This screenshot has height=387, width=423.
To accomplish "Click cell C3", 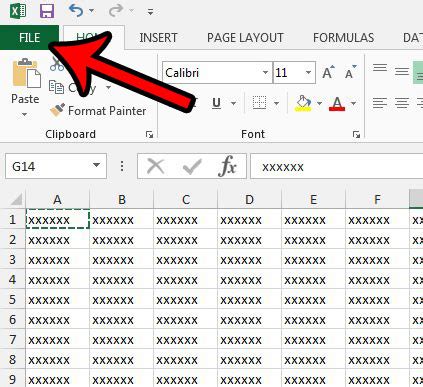I will (x=186, y=259).
